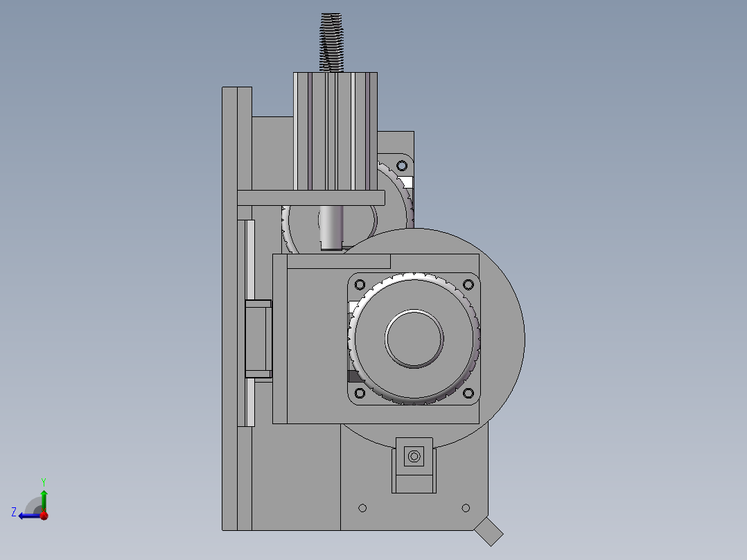Select the tall vertical back plate
Screen dimensions: 747x560
pyautogui.click(x=229, y=308)
